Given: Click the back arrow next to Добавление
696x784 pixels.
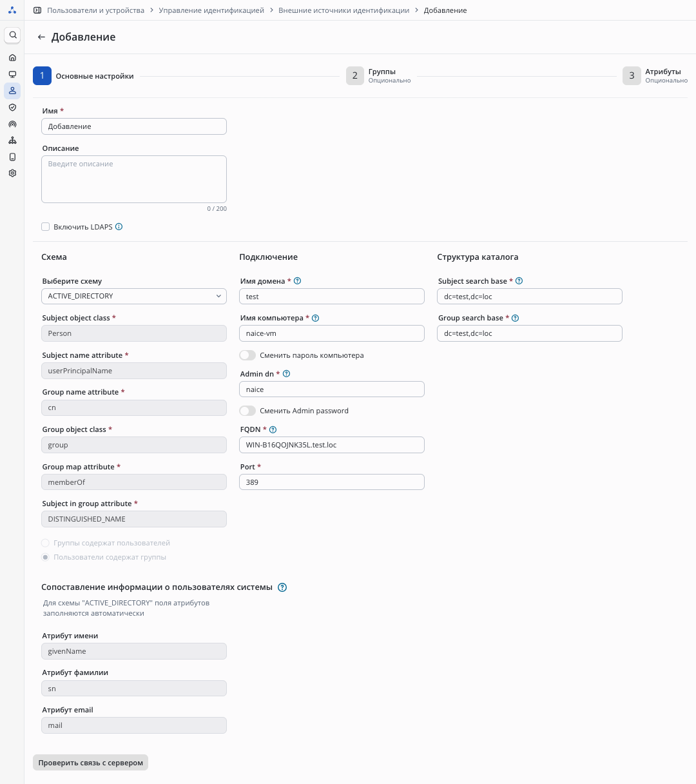Looking at the screenshot, I should click(41, 37).
